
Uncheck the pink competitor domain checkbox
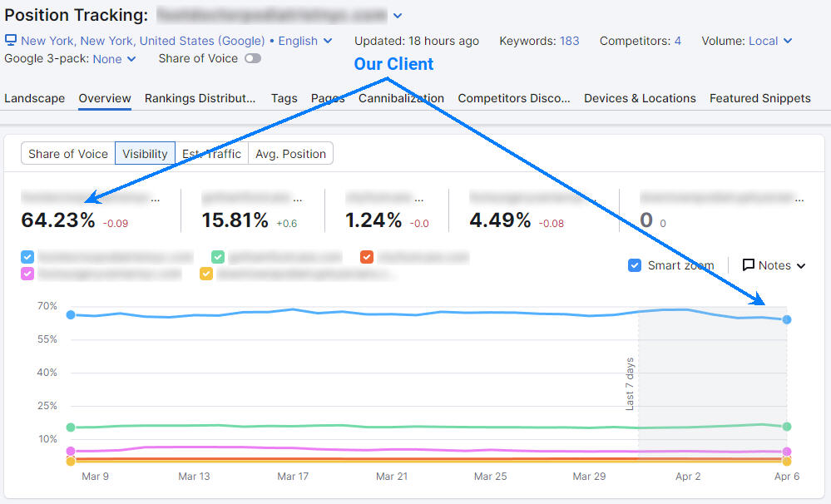[x=26, y=274]
